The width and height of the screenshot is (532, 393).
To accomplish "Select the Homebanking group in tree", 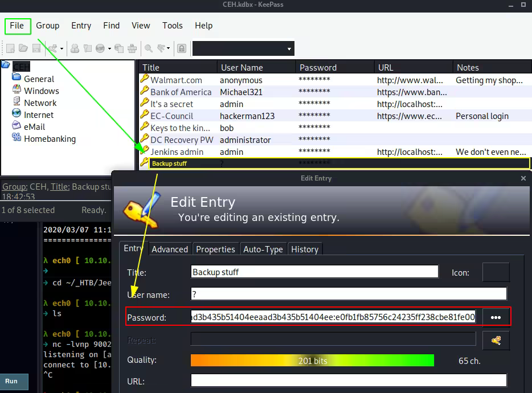I will [50, 139].
